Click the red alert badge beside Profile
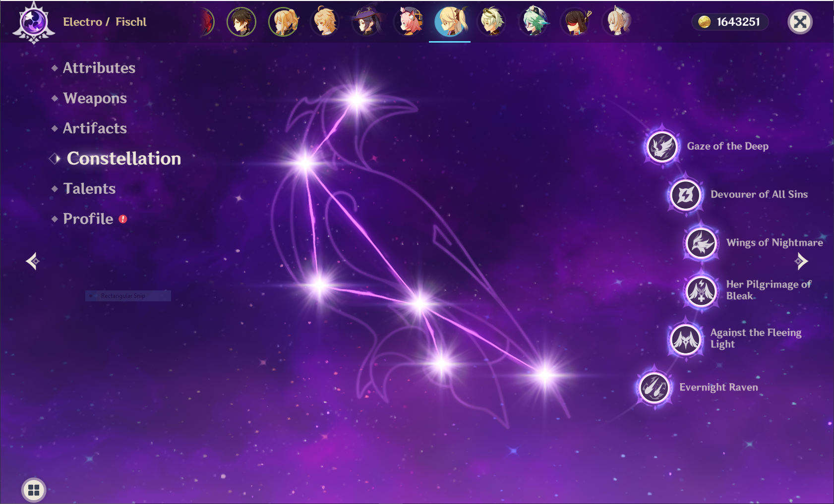Image resolution: width=834 pixels, height=504 pixels. [x=123, y=219]
